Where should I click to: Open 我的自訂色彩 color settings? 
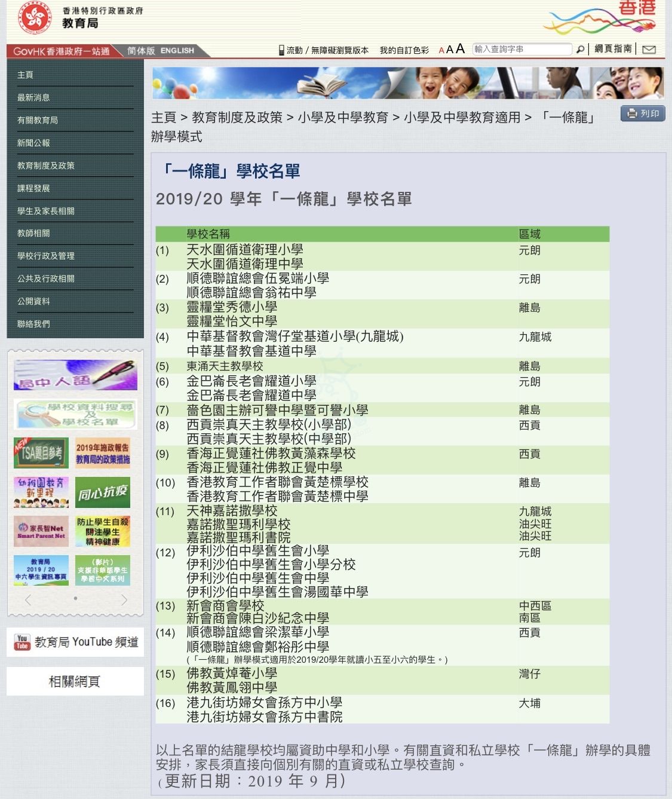pos(404,50)
